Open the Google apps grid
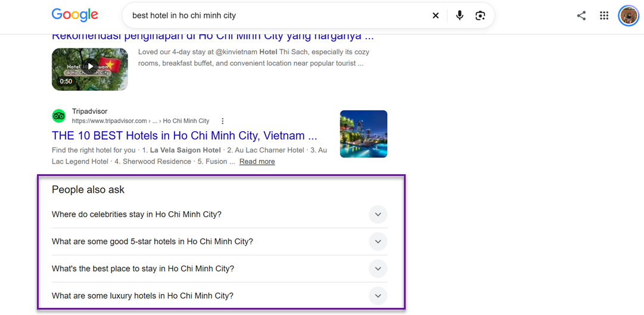Image resolution: width=644 pixels, height=315 pixels. (x=603, y=16)
